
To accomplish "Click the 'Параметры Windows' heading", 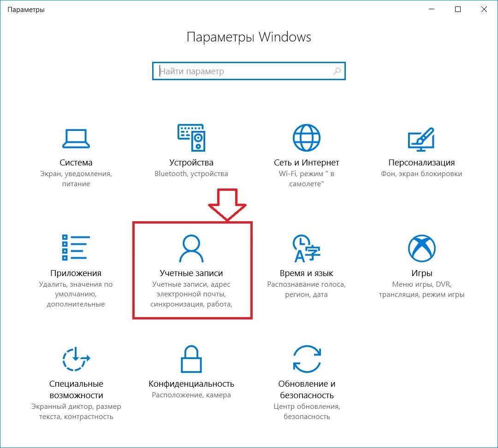I will click(249, 37).
